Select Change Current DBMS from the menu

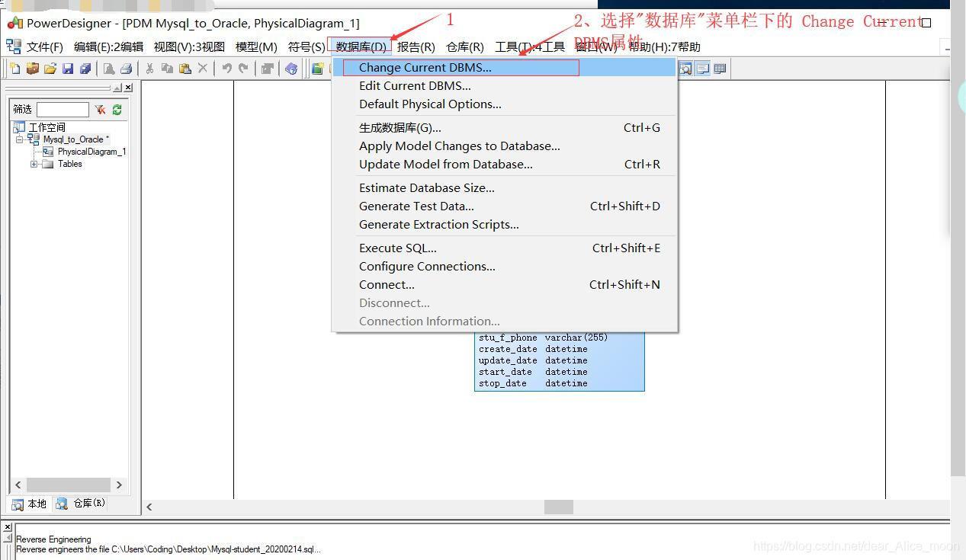(x=425, y=68)
